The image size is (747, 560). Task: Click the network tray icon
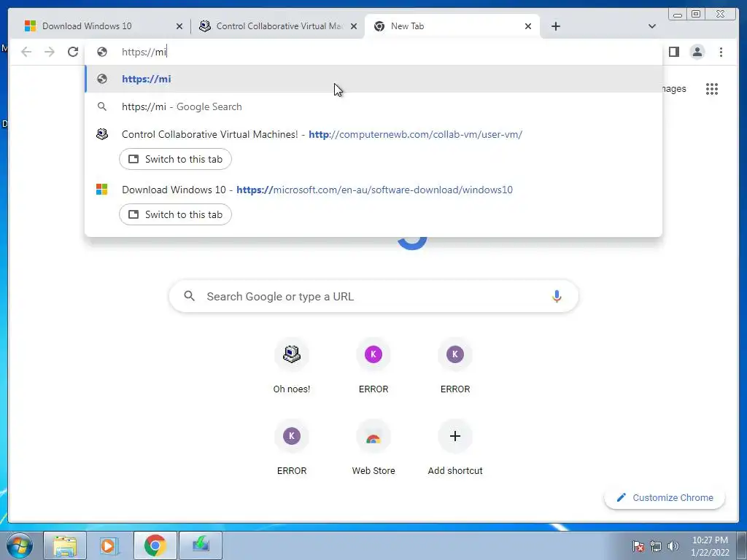[656, 546]
